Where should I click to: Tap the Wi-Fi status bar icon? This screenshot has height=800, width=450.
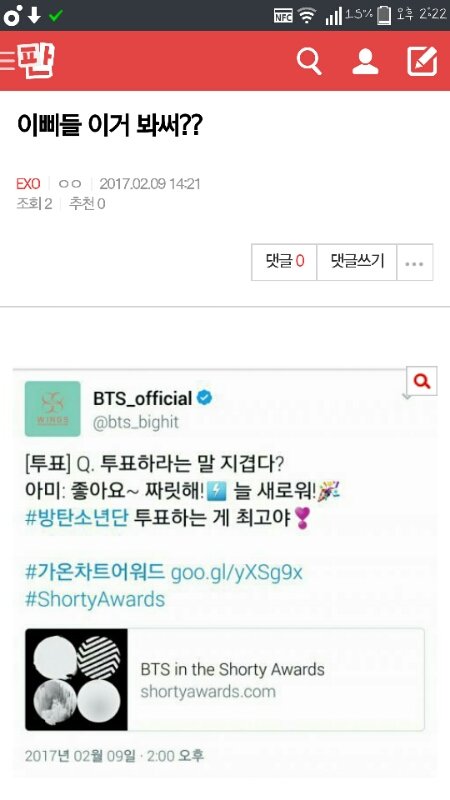[x=307, y=16]
